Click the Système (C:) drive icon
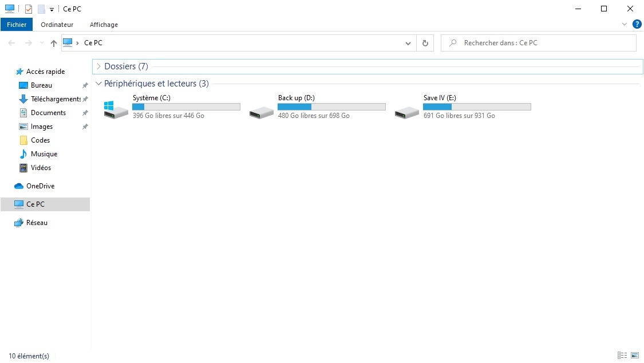644x363 pixels. point(116,110)
